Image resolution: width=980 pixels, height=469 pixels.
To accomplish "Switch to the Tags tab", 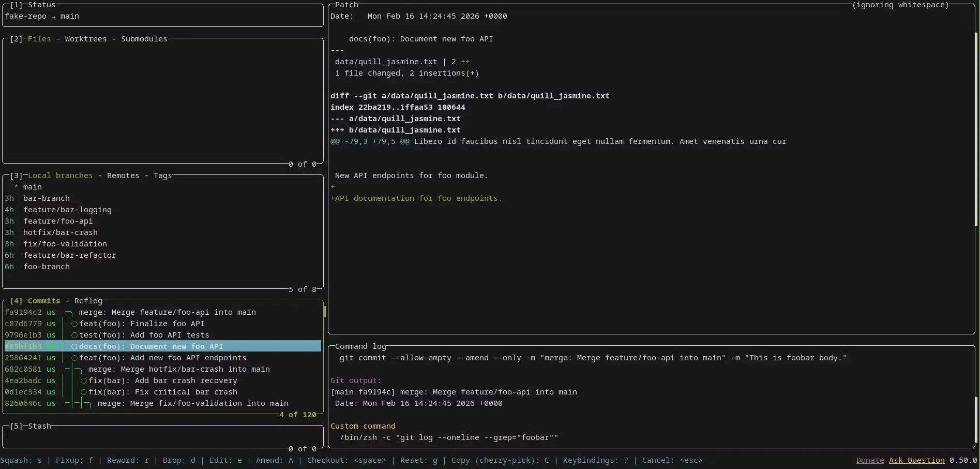I will [162, 175].
